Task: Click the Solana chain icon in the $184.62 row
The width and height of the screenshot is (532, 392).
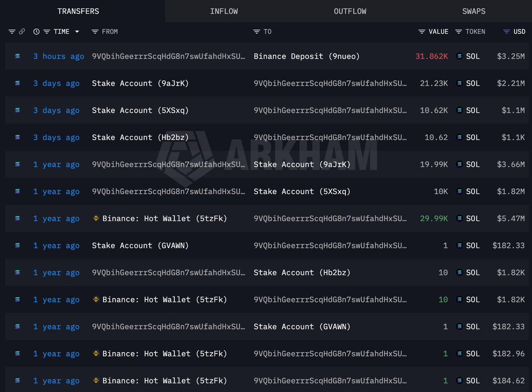Action: 17,380
